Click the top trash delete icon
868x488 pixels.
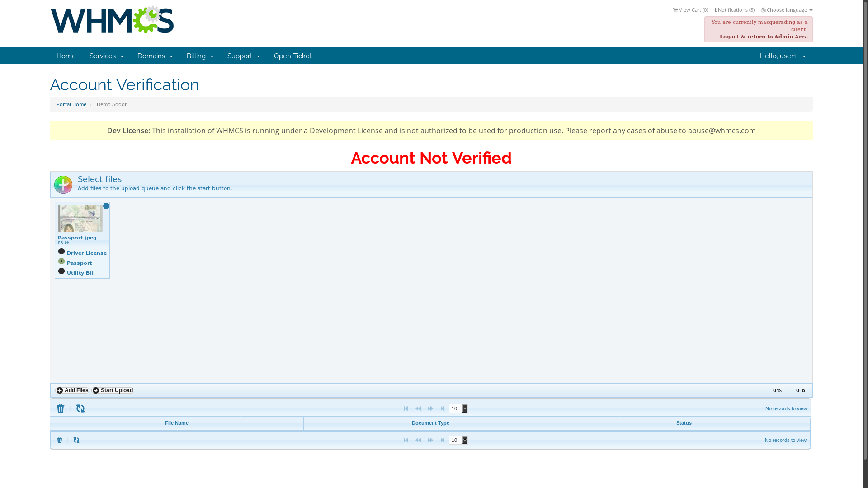tap(61, 409)
